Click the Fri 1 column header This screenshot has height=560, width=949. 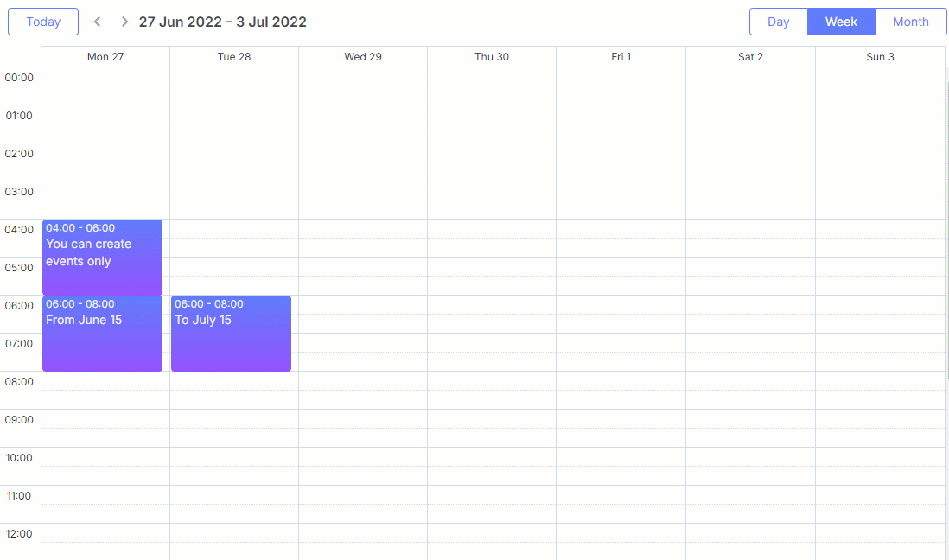point(621,57)
